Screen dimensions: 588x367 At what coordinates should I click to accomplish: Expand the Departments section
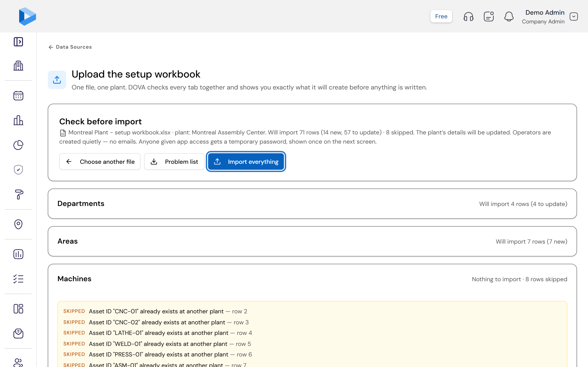tap(312, 204)
